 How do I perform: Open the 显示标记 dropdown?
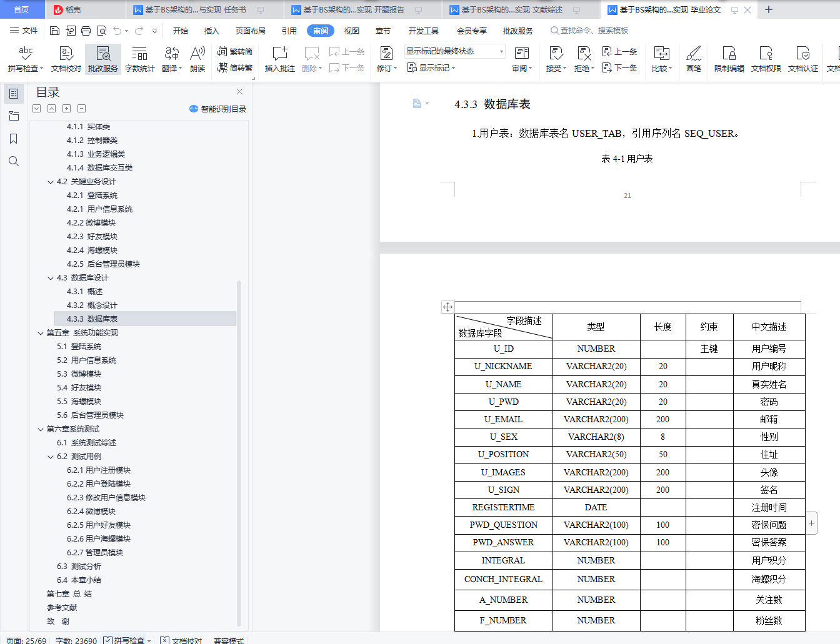pos(431,67)
